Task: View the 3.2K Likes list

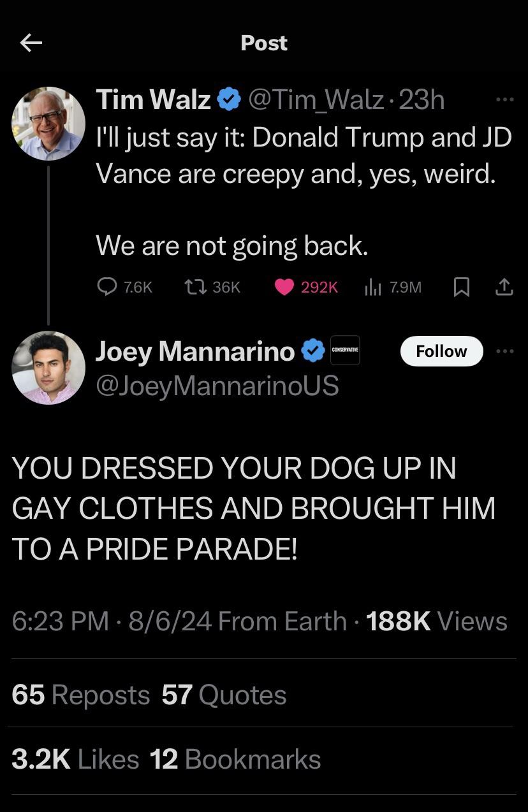Action: coord(75,759)
